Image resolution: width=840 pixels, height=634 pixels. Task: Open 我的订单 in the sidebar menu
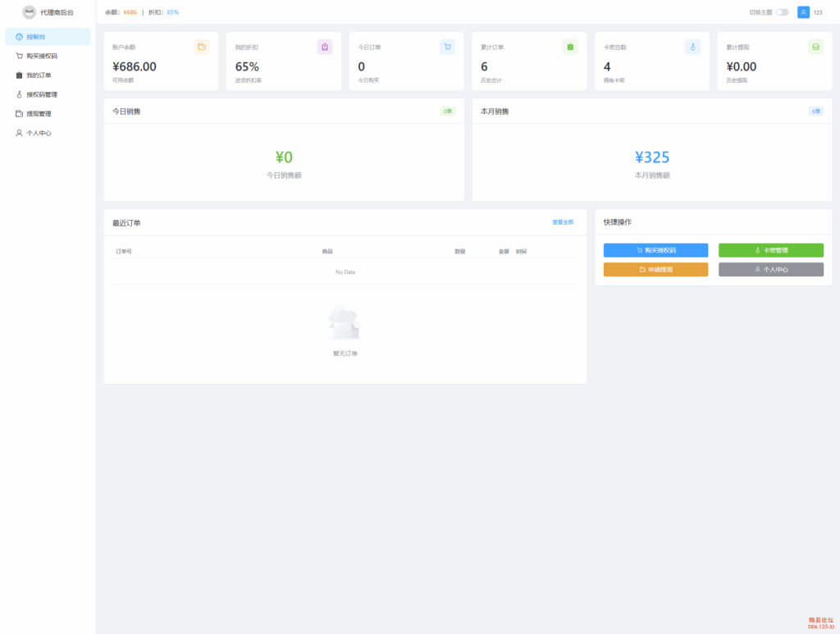click(39, 75)
